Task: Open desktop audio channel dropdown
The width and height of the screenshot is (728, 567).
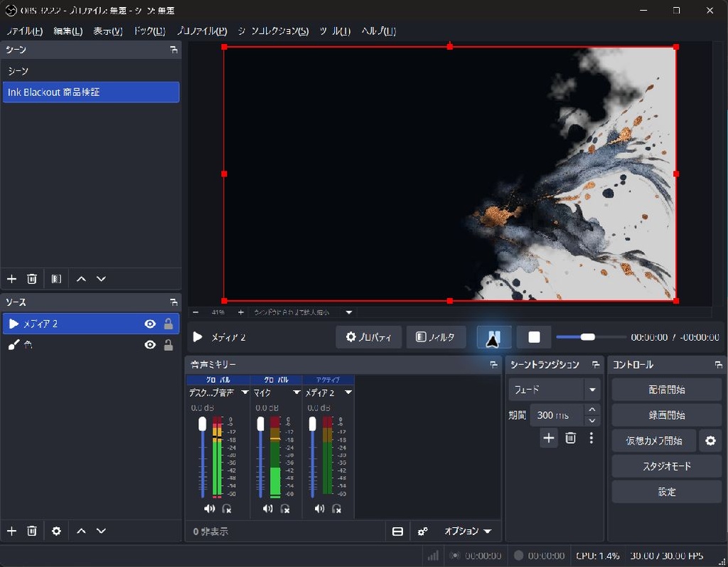Action: [x=245, y=393]
